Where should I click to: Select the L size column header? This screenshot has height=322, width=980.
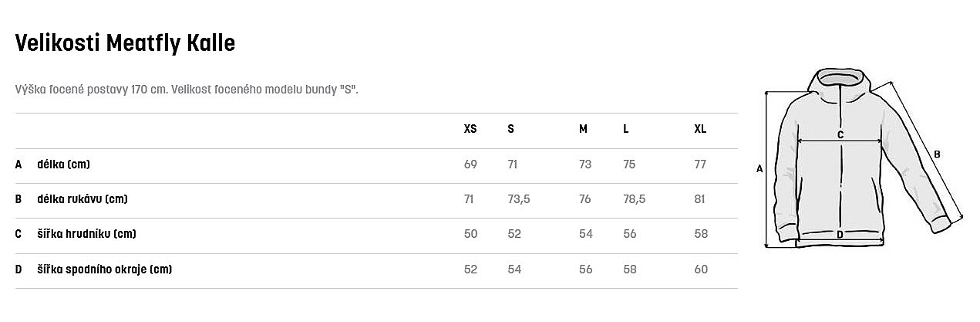click(626, 129)
